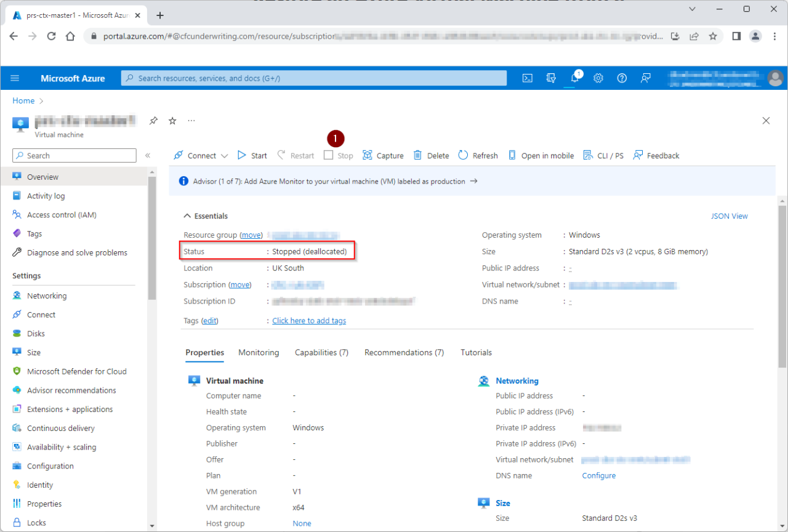The width and height of the screenshot is (788, 532).
Task: Open the notifications bell
Action: coord(574,78)
